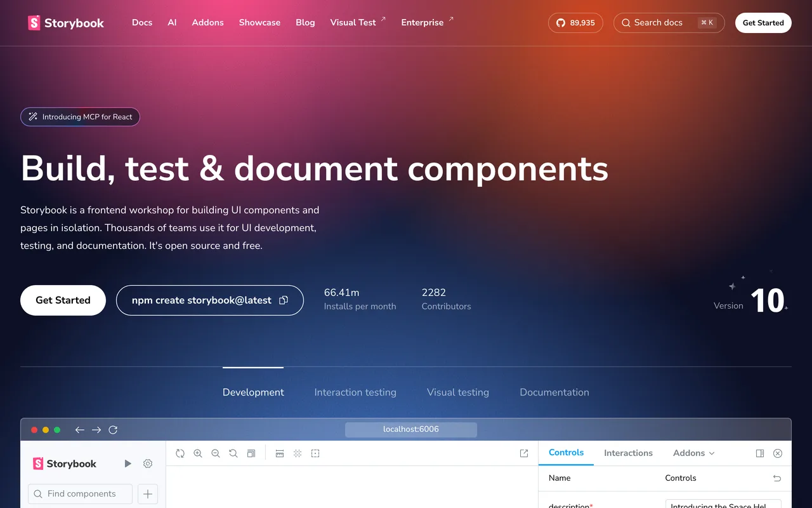Viewport: 812px width, 508px height.
Task: Switch to the Visual testing tab
Action: 458,392
